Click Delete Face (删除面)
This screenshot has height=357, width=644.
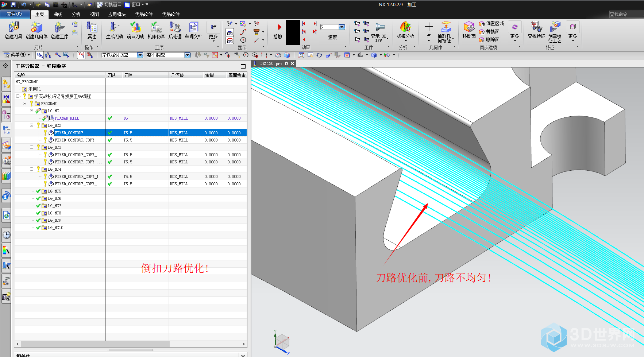pos(489,39)
